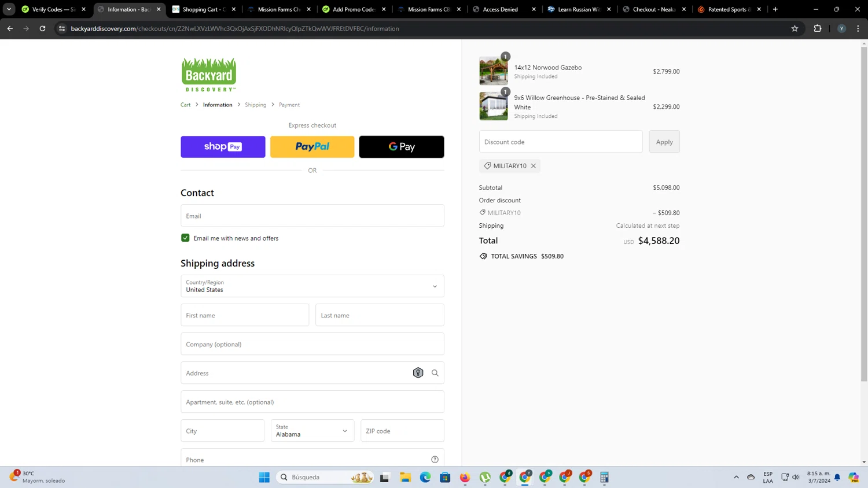Viewport: 868px width, 488px height.
Task: Focus the City field
Action: point(223,431)
